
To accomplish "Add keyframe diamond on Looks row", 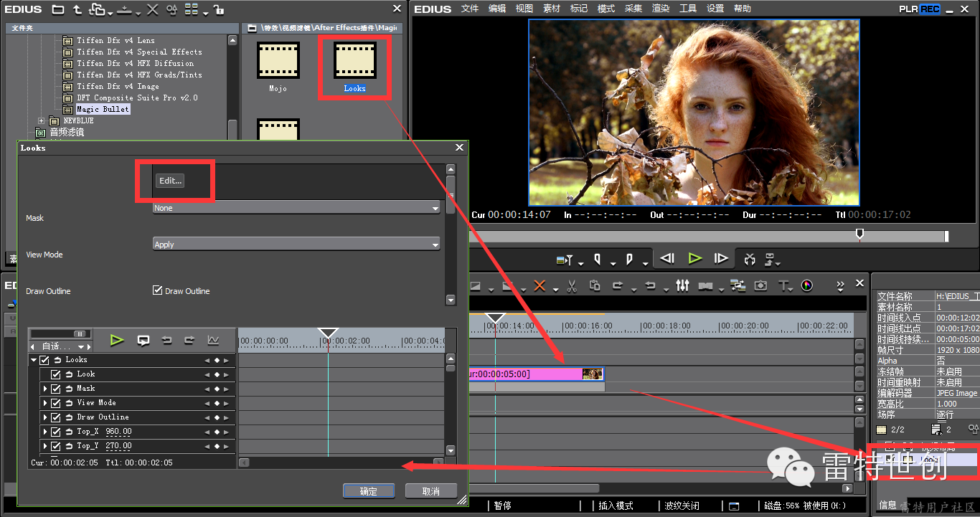I will point(217,360).
